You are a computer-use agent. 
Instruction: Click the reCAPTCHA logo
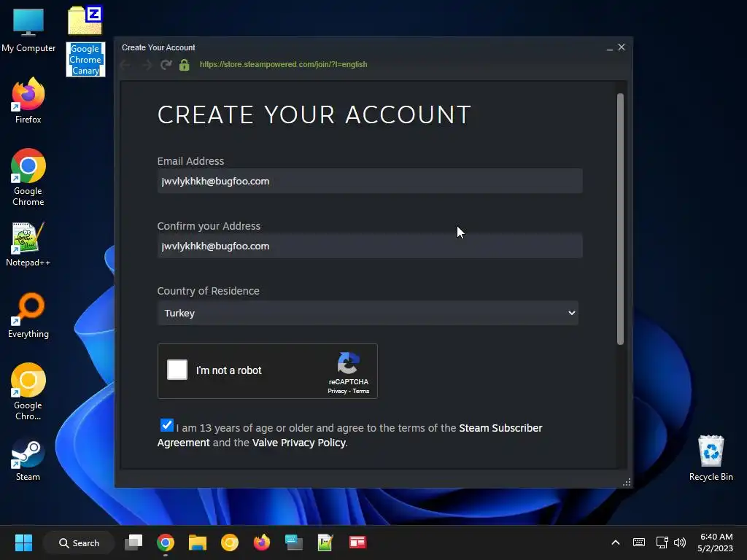point(348,363)
